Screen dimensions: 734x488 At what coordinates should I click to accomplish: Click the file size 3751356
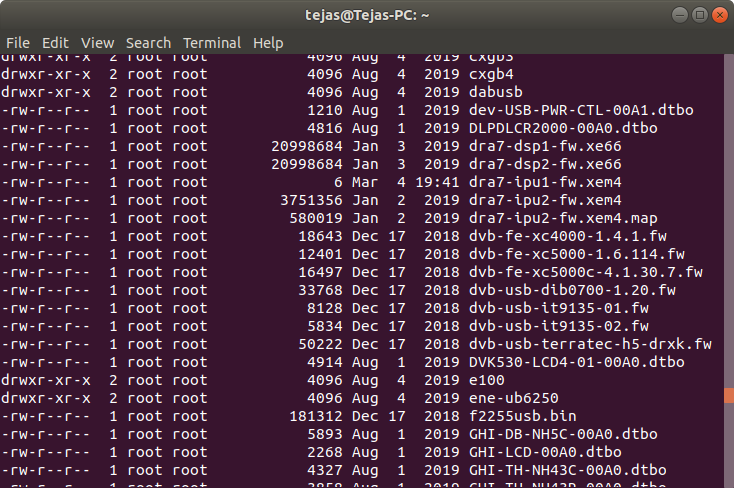(311, 200)
